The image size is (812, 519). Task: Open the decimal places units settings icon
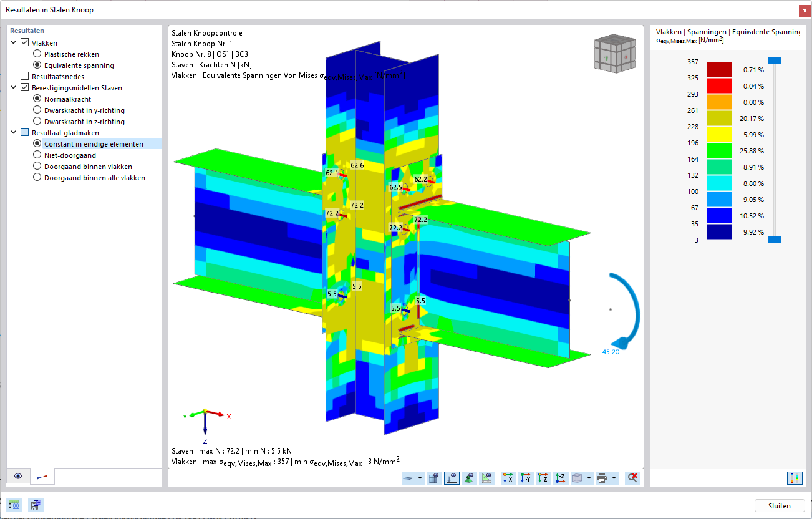[x=14, y=505]
